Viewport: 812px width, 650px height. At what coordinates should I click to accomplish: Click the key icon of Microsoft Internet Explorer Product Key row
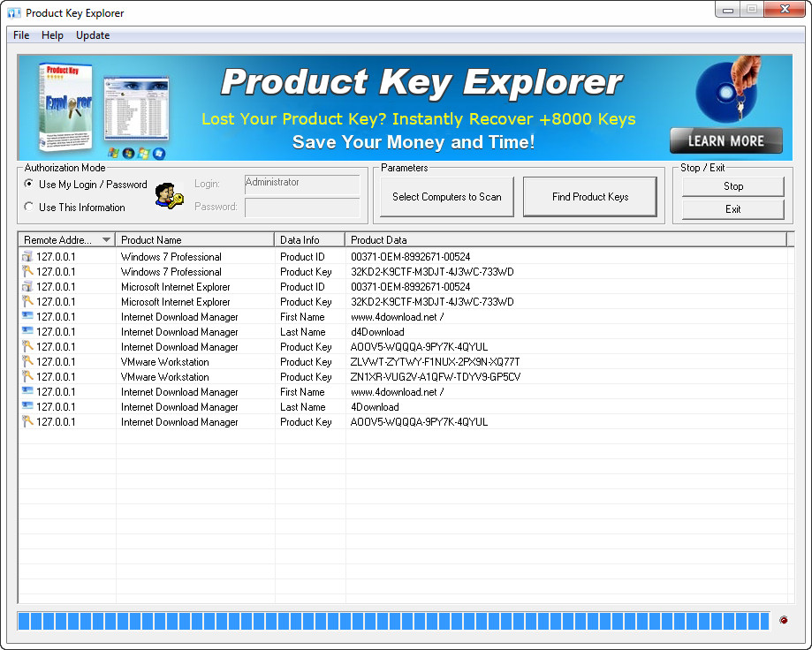pyautogui.click(x=27, y=301)
